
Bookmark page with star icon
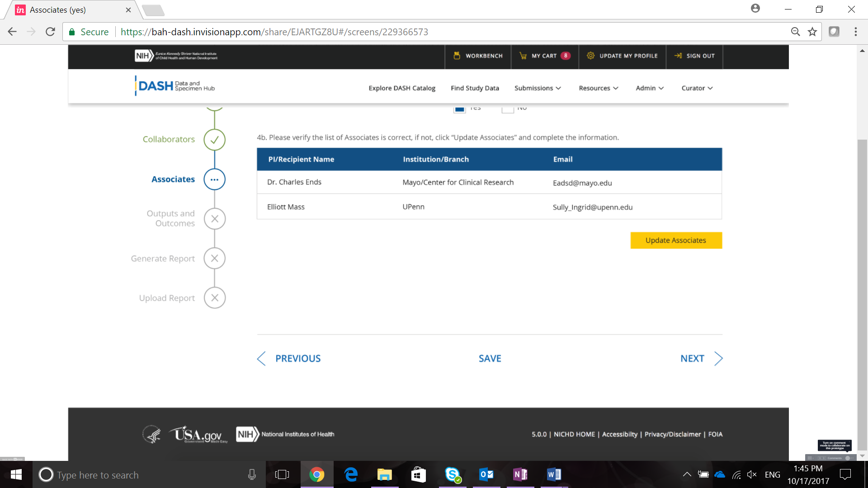pos(812,32)
